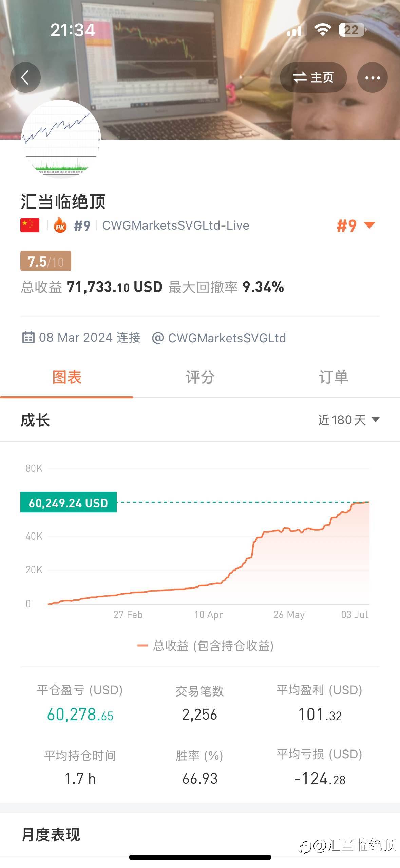Tap the 汇当临绝顶 watermark logo icon

pyautogui.click(x=305, y=847)
